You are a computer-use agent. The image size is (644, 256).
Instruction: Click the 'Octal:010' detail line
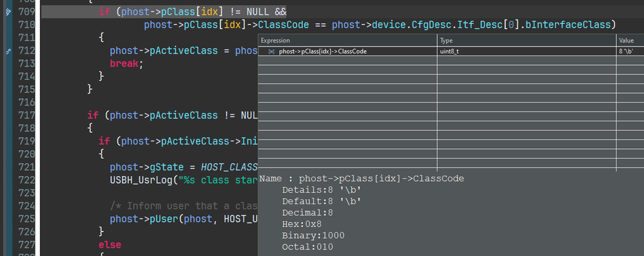click(x=307, y=247)
